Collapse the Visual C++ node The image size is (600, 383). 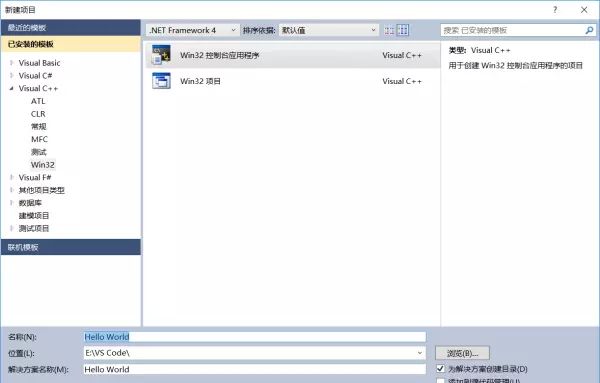(x=11, y=88)
